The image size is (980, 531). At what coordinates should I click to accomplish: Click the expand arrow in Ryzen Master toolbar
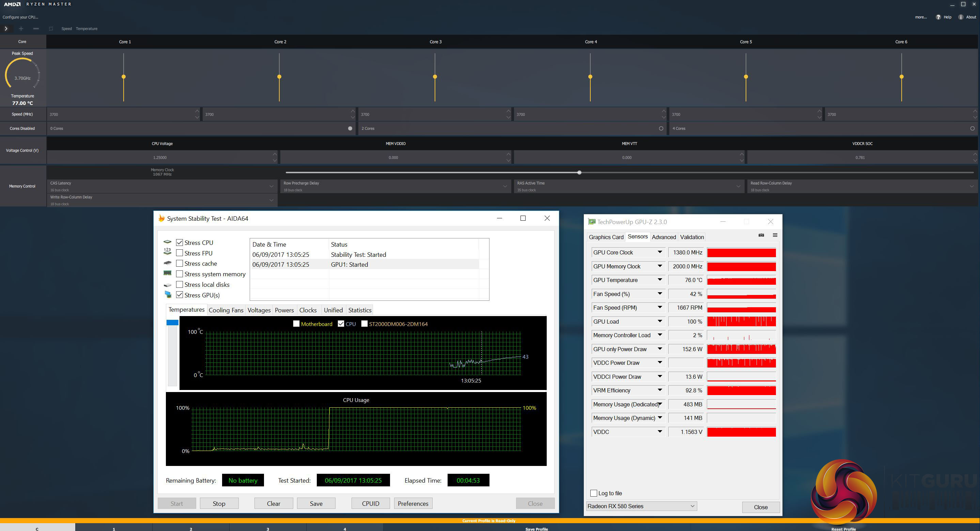[6, 29]
